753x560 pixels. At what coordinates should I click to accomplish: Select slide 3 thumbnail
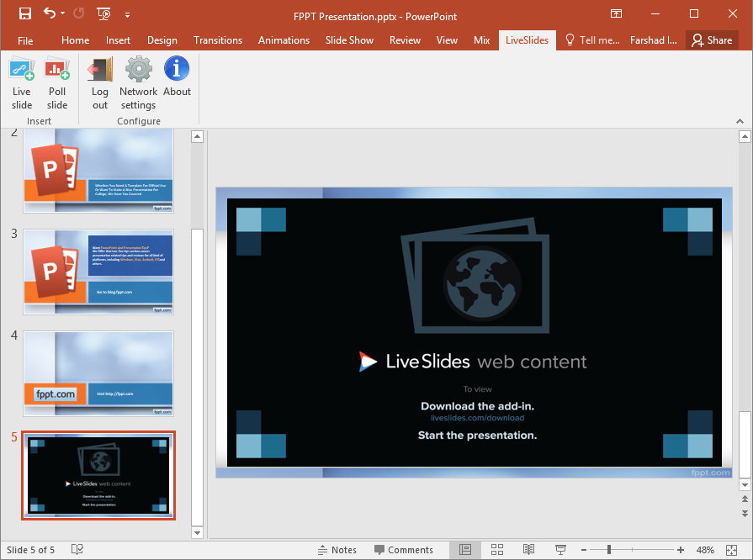(98, 272)
